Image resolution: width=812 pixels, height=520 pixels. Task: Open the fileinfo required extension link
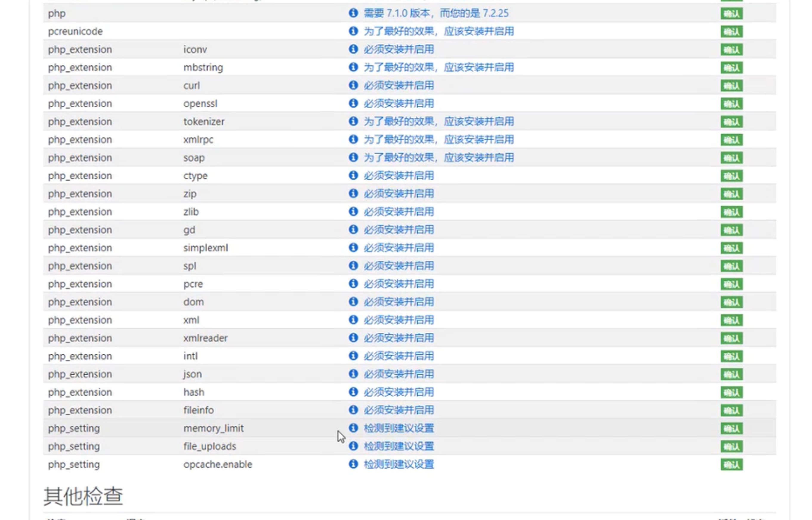click(x=399, y=410)
